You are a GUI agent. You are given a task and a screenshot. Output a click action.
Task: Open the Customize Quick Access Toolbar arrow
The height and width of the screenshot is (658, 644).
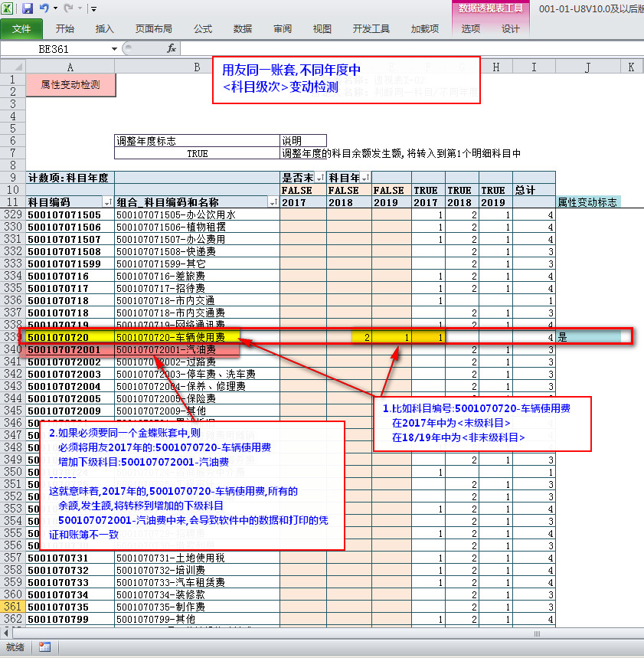pos(93,9)
